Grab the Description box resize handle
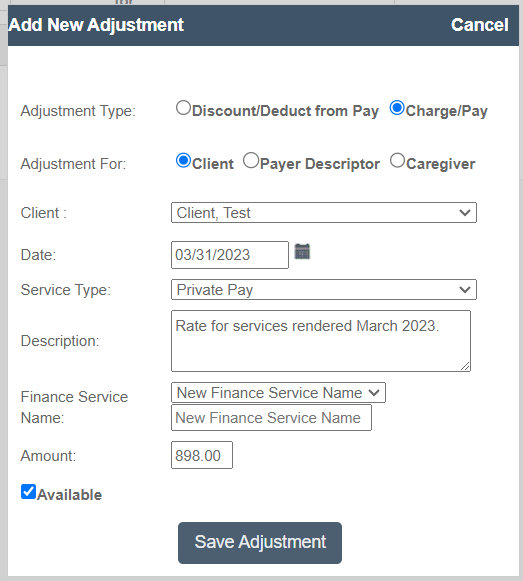 466,366
